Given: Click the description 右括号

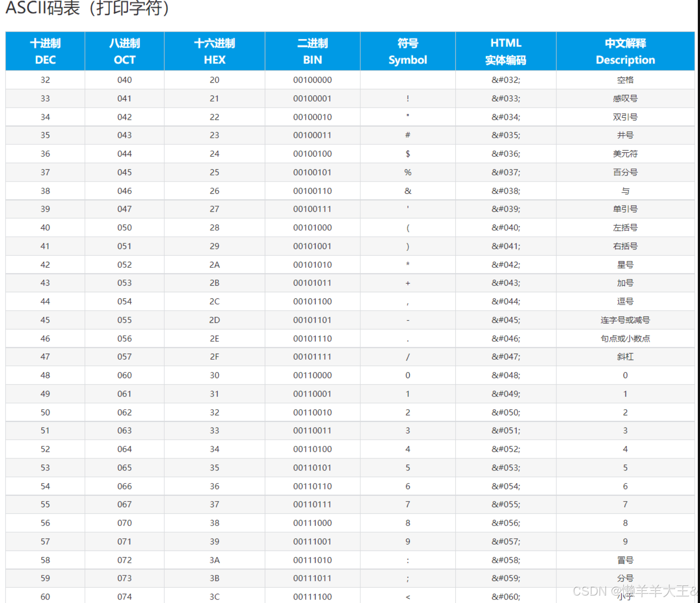Looking at the screenshot, I should (625, 246).
